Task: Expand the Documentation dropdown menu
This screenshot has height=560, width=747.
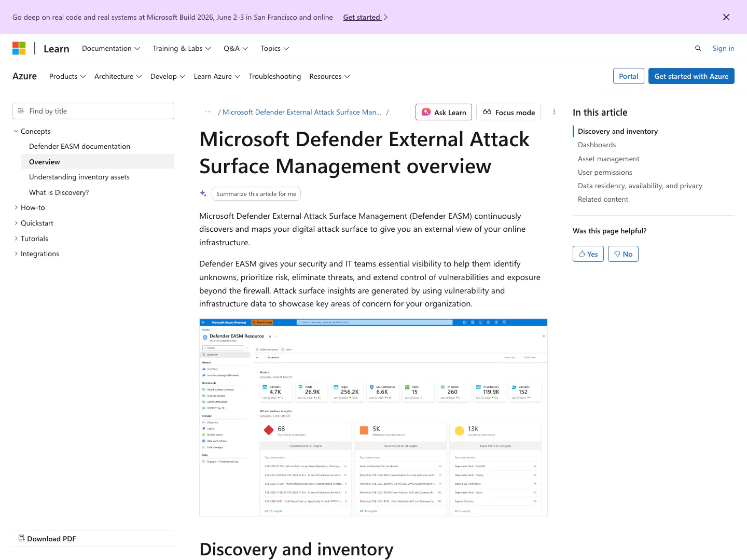Action: [111, 48]
